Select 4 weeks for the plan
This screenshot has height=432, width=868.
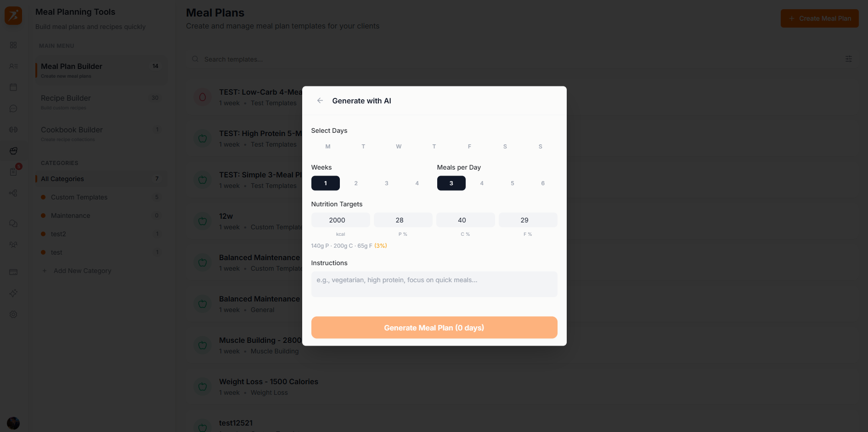pyautogui.click(x=417, y=183)
